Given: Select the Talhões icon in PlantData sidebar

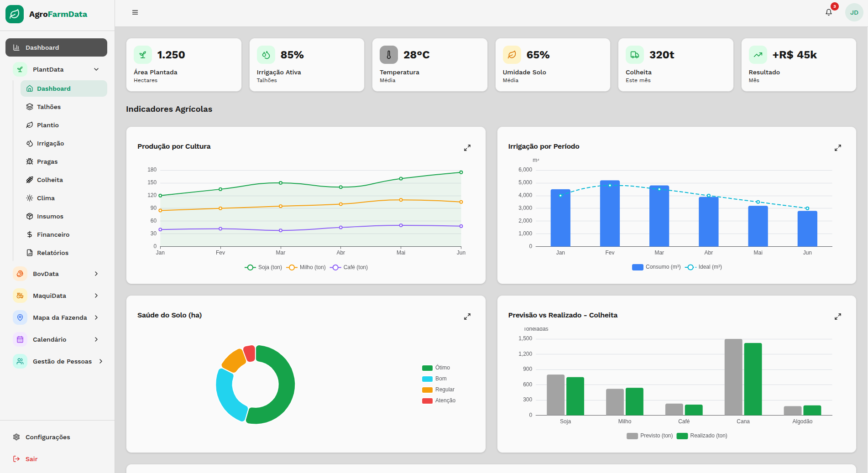Looking at the screenshot, I should tap(30, 107).
